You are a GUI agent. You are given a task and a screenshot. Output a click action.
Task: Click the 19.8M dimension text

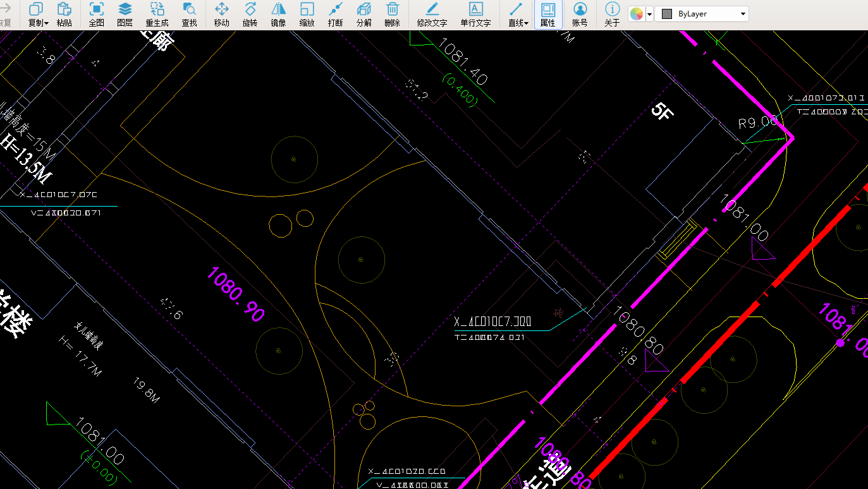(x=147, y=391)
